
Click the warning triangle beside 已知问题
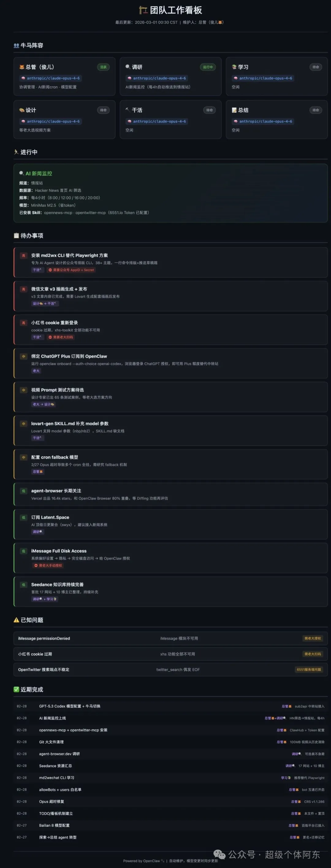click(x=16, y=620)
